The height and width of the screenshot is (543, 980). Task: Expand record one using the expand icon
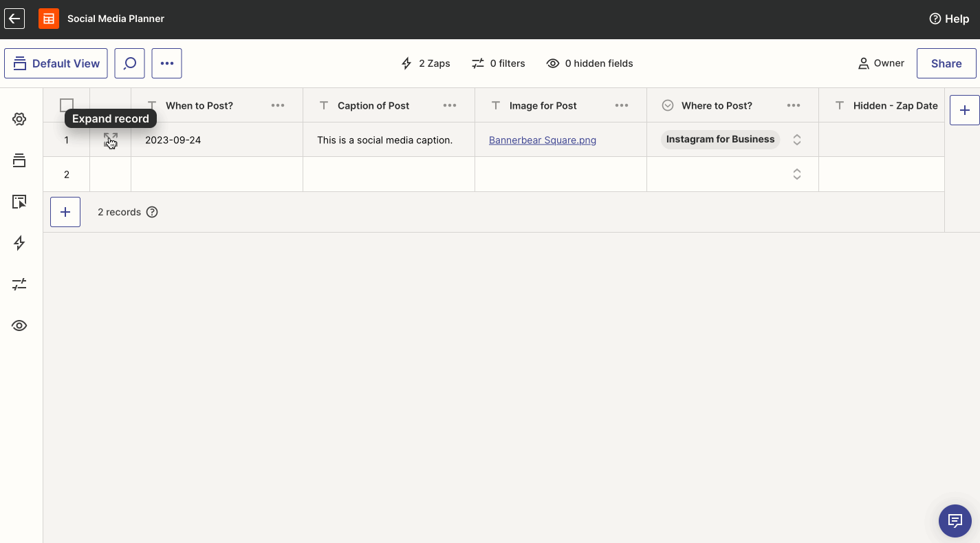[x=110, y=140]
